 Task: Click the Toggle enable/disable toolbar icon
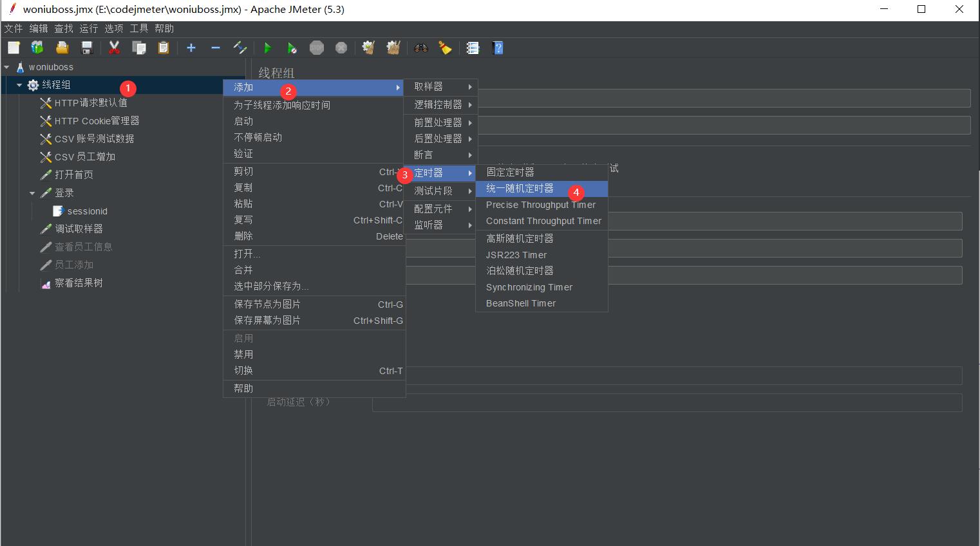240,48
